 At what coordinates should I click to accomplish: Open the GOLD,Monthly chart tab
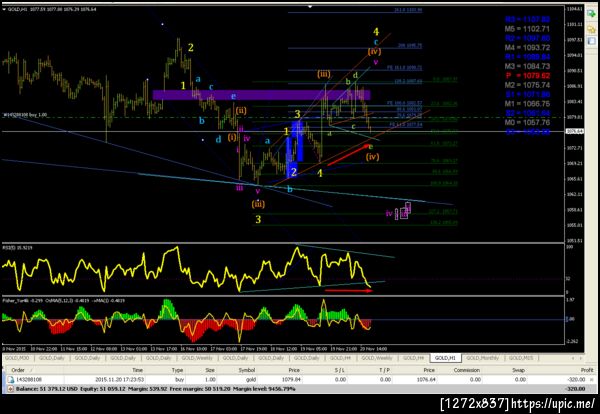[483, 358]
